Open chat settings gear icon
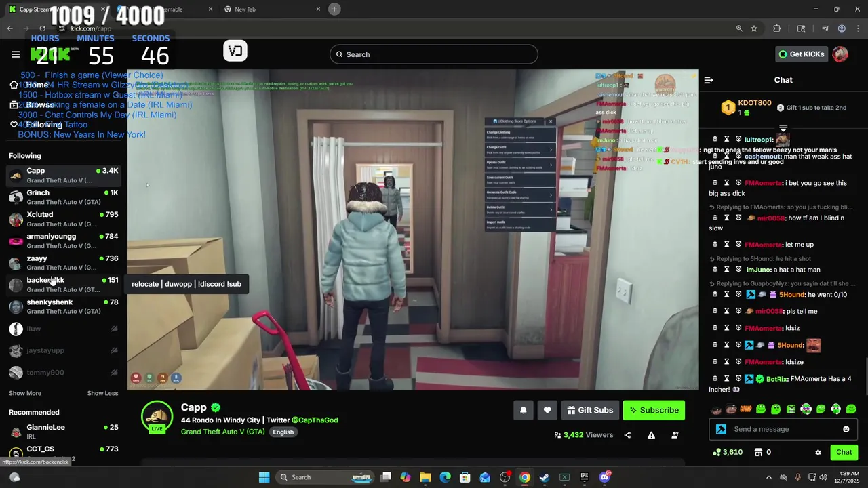868x488 pixels. (818, 452)
